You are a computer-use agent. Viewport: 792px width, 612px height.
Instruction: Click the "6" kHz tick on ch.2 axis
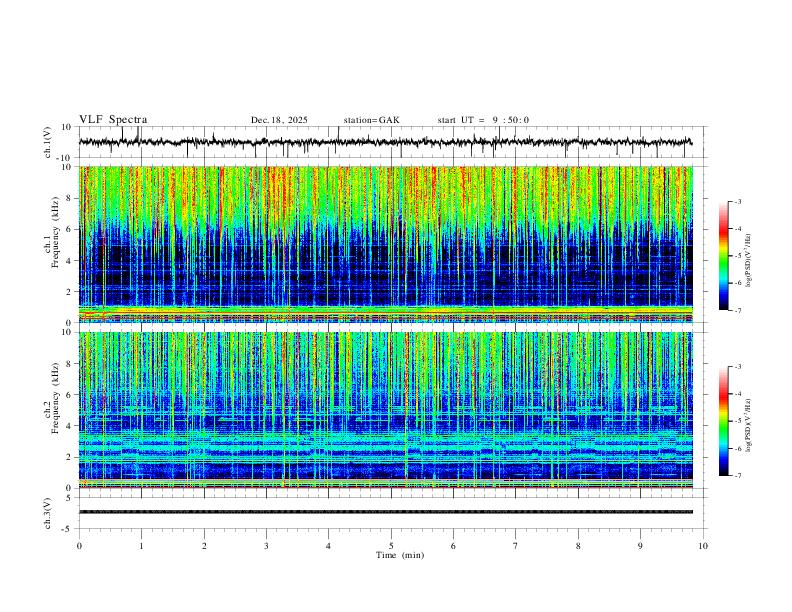[69, 394]
